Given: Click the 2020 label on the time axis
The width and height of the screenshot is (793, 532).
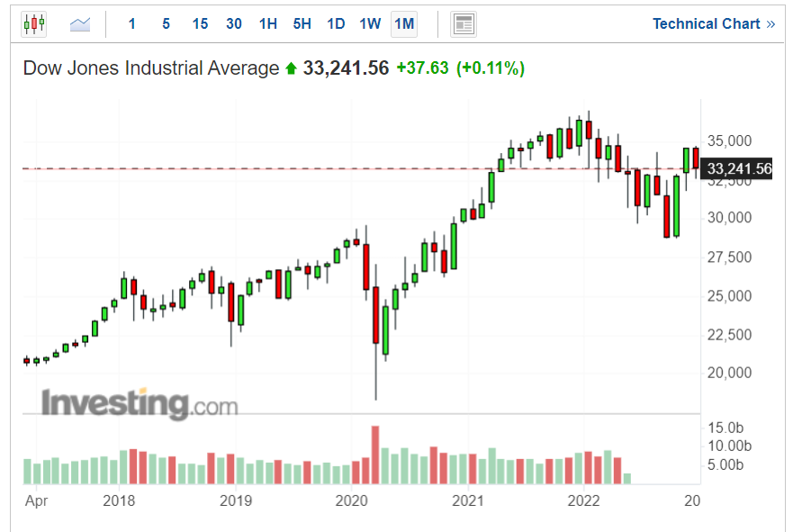Looking at the screenshot, I should 351,500.
